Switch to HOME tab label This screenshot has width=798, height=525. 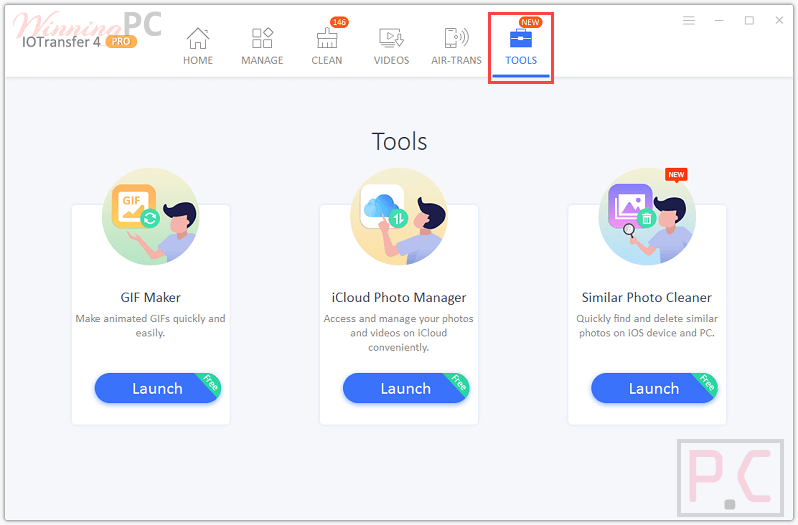(x=197, y=60)
